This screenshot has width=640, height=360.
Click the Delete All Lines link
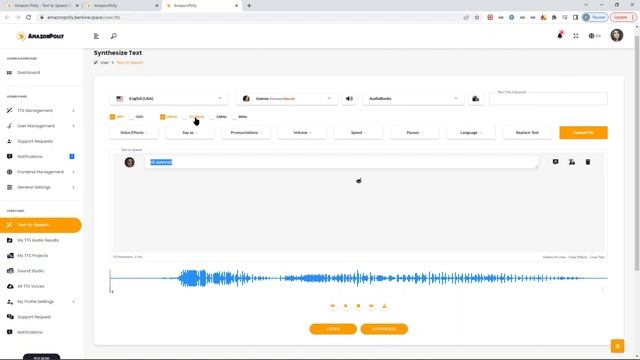pos(554,257)
